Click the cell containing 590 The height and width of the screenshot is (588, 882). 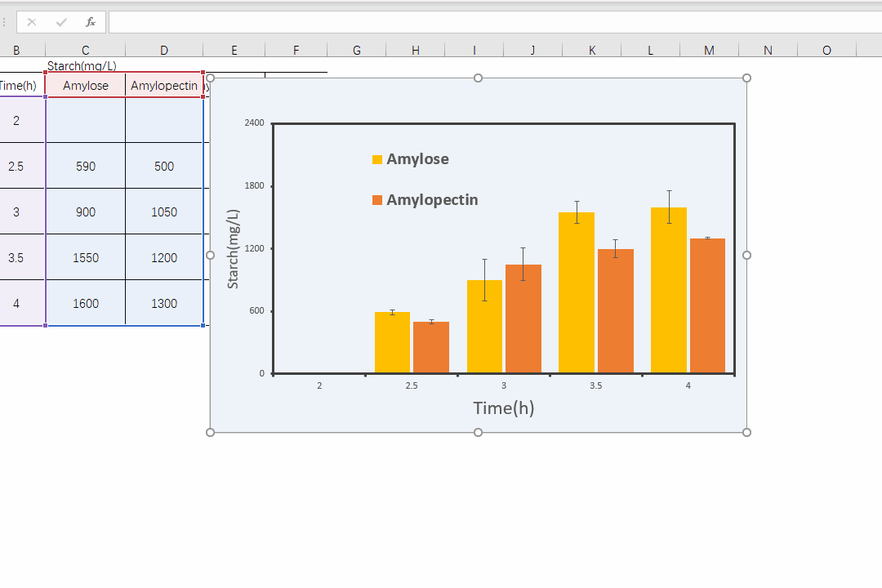[x=86, y=166]
